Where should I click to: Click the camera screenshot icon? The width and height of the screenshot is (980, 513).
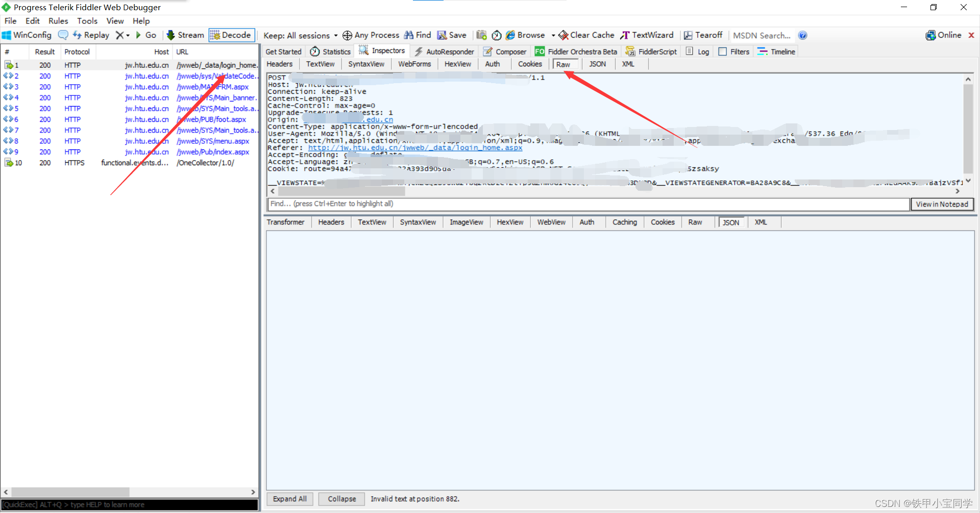tap(481, 35)
